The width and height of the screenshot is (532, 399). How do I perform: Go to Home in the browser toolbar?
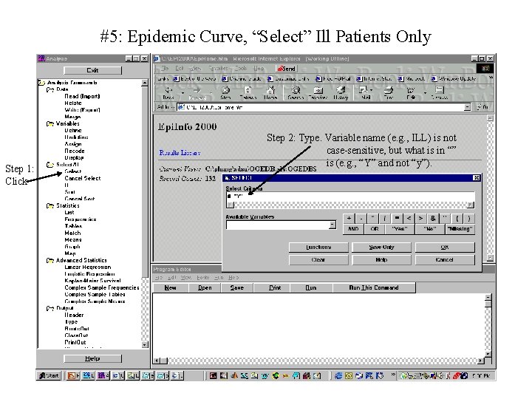click(x=270, y=92)
